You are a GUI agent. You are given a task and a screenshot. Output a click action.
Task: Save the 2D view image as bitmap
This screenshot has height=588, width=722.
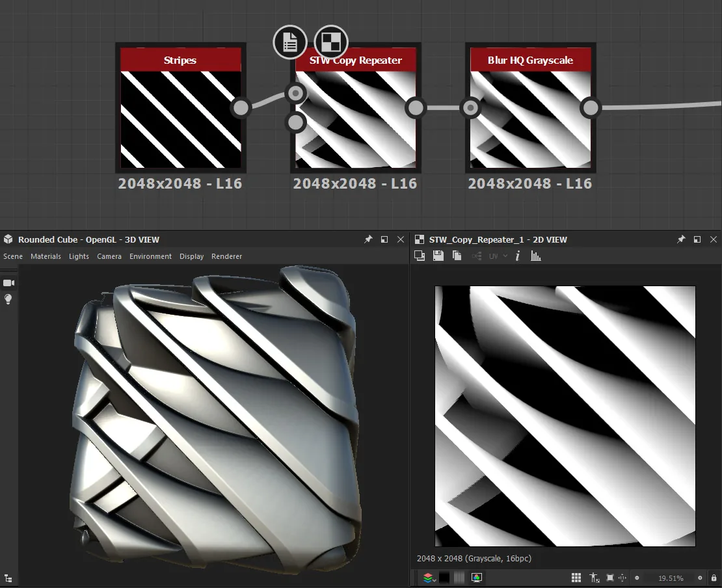pyautogui.click(x=438, y=256)
